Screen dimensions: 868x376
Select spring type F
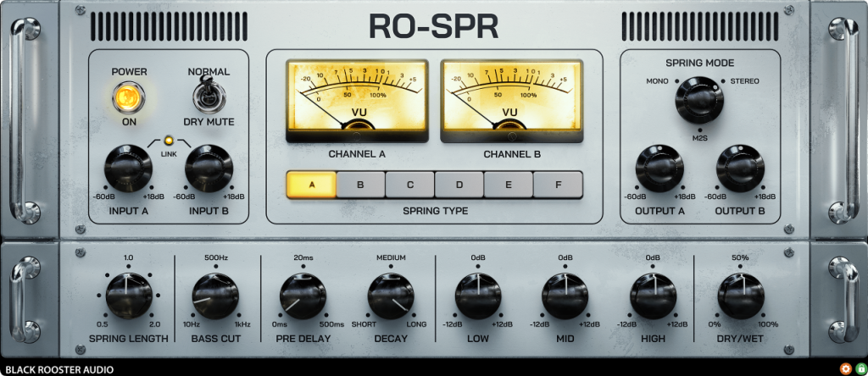[558, 185]
